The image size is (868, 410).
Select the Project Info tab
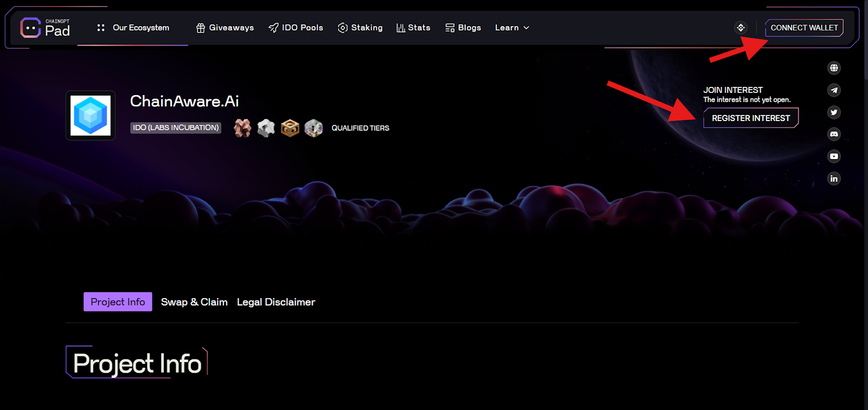tap(118, 302)
